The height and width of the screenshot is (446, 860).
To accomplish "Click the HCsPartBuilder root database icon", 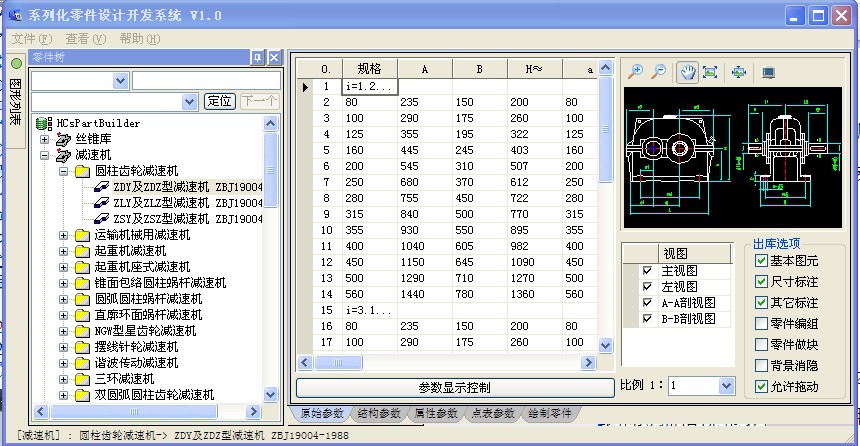I will click(x=43, y=123).
